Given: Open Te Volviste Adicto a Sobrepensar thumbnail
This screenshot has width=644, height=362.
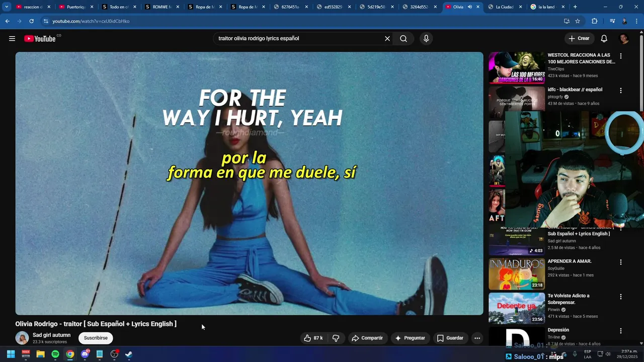Looking at the screenshot, I should (x=517, y=308).
